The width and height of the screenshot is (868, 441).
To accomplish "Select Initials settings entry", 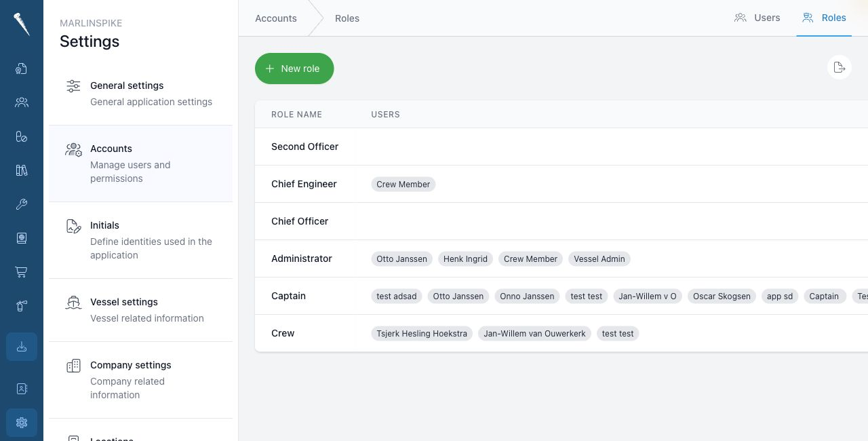I will point(140,240).
